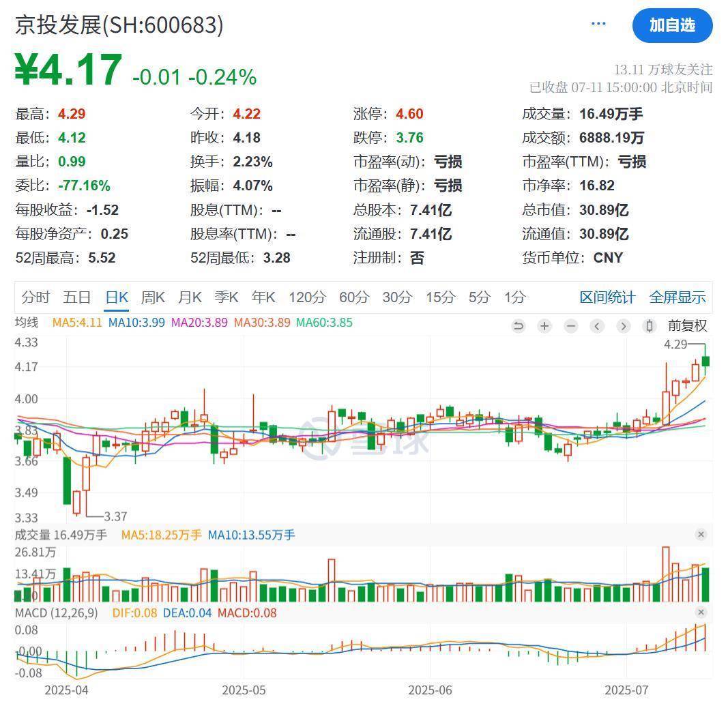Open the 前复权 adjustment dropdown
This screenshot has height=706, width=728.
[687, 326]
